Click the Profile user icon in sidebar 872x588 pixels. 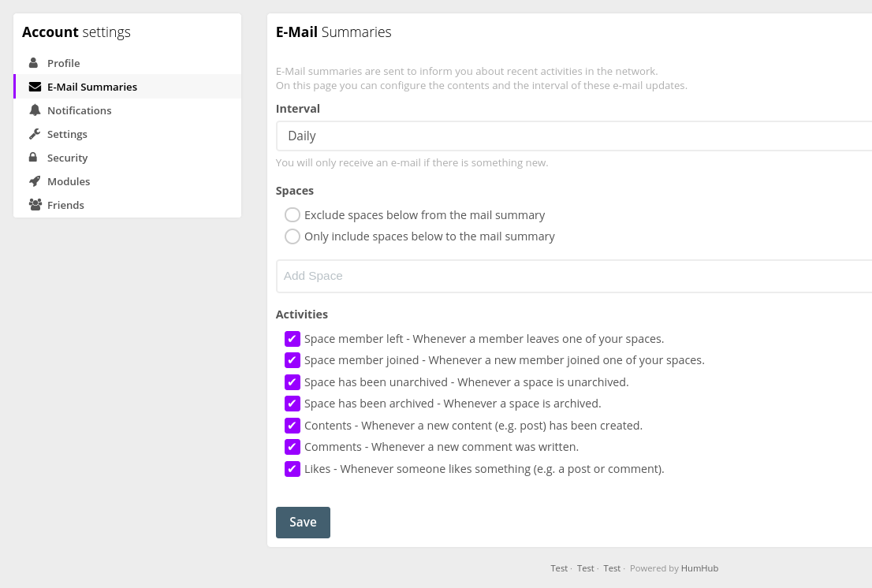pyautogui.click(x=35, y=62)
